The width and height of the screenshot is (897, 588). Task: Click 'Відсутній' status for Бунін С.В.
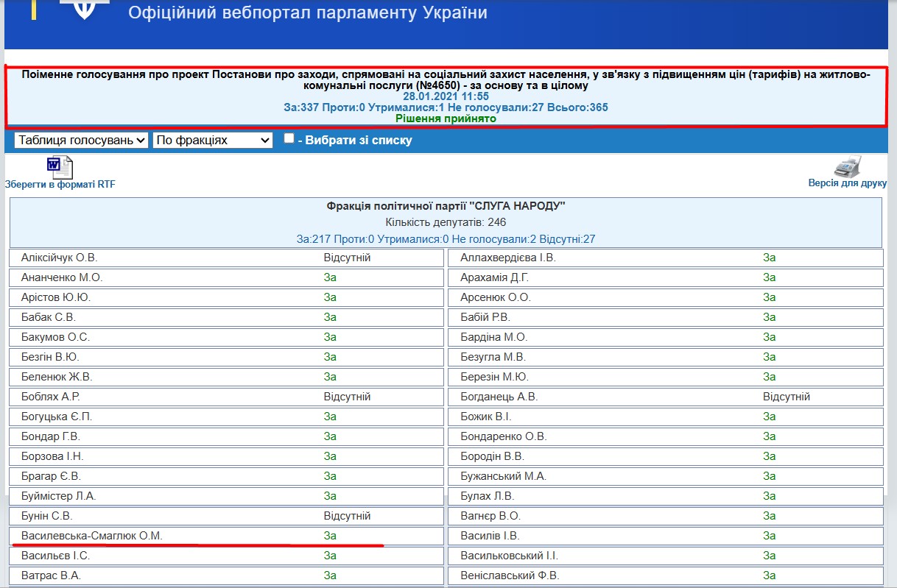point(347,516)
